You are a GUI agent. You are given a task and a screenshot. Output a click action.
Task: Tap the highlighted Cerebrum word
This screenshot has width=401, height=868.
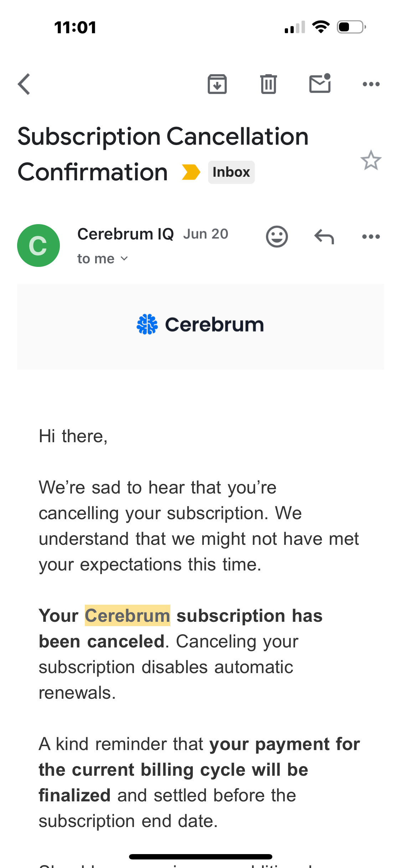[127, 616]
